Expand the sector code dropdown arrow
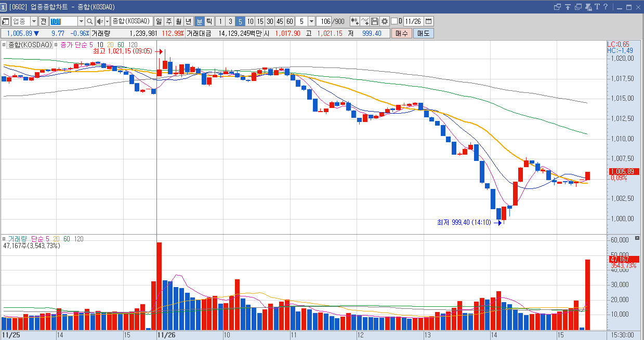Screen dimensions: 644x340 click(81, 21)
